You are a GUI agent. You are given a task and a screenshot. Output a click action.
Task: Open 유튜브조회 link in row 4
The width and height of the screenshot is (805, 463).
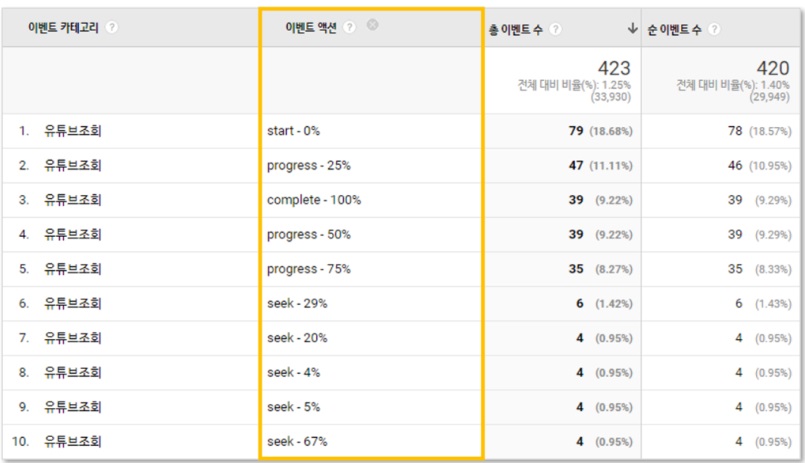tap(73, 234)
